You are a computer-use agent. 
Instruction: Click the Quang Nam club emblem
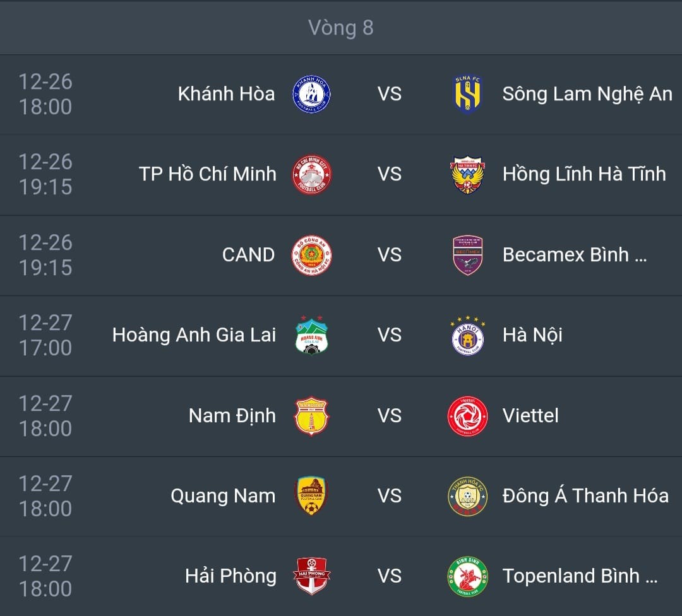(x=312, y=496)
